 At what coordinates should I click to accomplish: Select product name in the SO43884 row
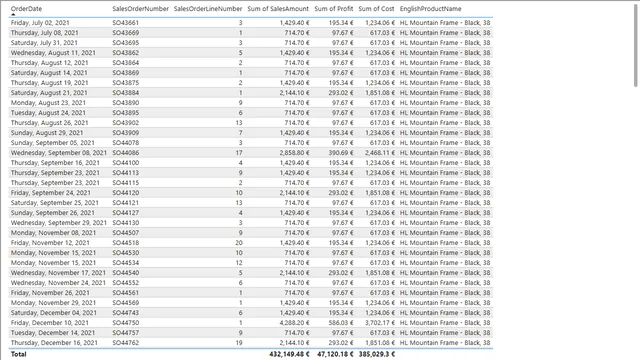[x=445, y=93]
